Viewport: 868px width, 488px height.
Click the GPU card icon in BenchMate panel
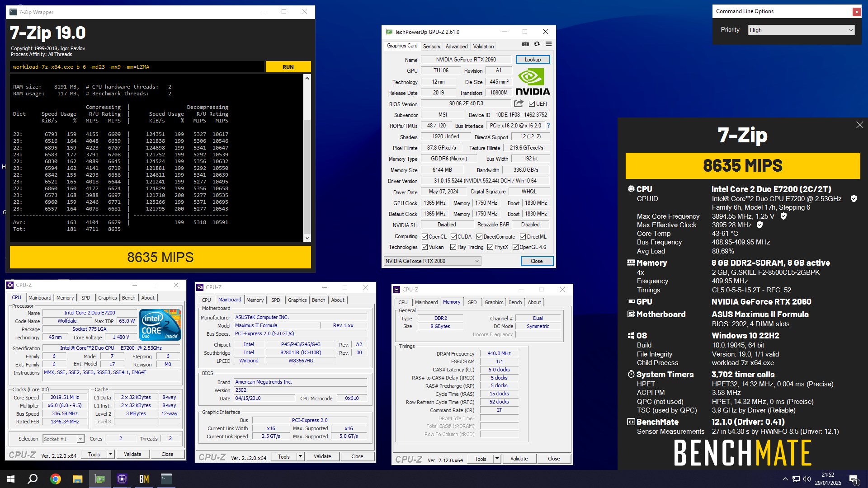(x=631, y=301)
